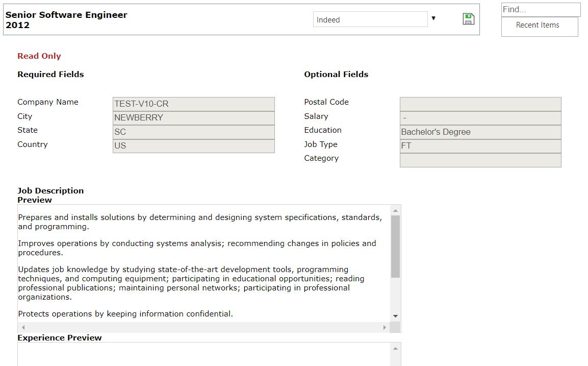Image resolution: width=588 pixels, height=366 pixels.
Task: Click the Country field showing US
Action: point(193,146)
